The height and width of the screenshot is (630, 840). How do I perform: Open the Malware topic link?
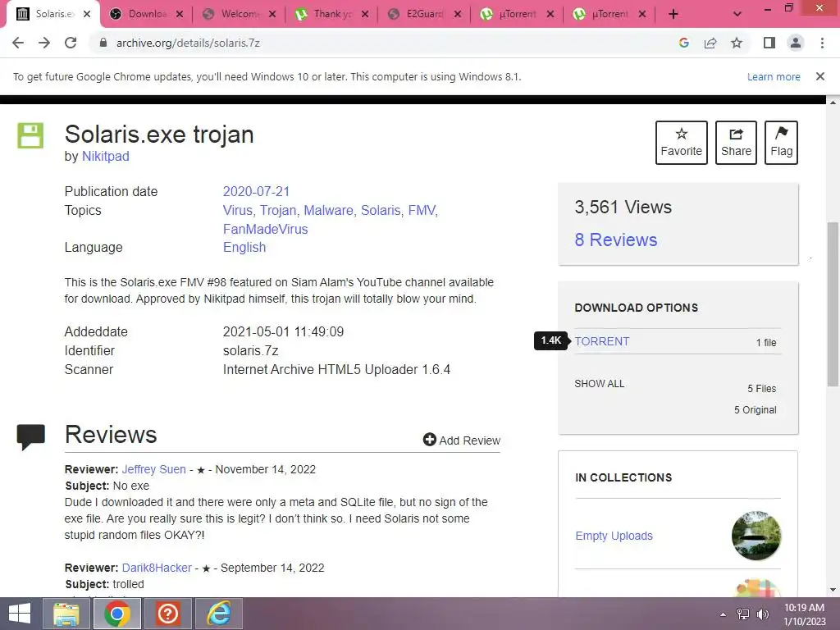tap(328, 210)
